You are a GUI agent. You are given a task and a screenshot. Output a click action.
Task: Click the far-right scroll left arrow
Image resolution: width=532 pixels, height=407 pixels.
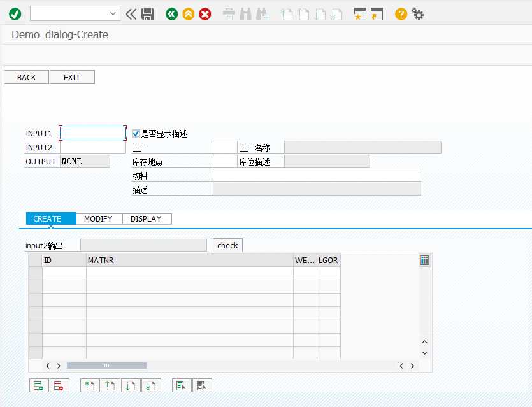coord(401,366)
